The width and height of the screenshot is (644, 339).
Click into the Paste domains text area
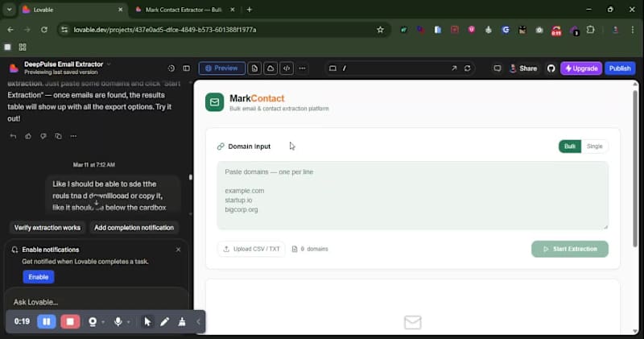click(x=412, y=195)
